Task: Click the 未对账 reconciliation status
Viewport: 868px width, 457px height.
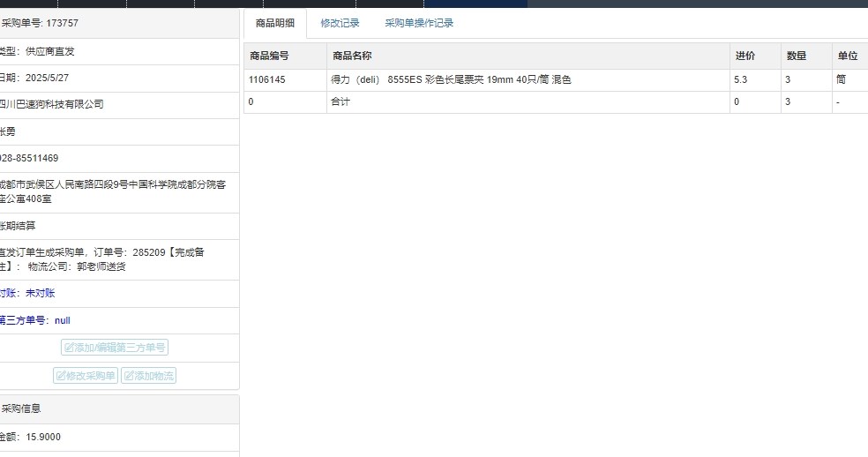Action: pos(40,294)
